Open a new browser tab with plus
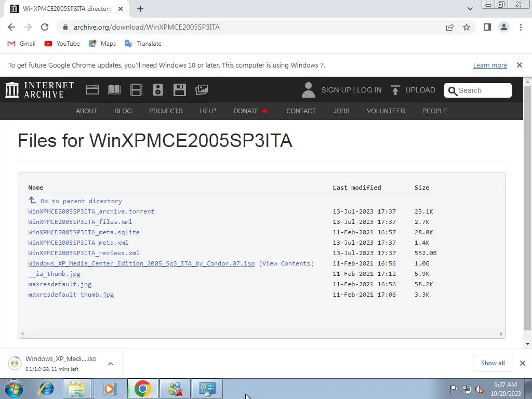The height and width of the screenshot is (399, 532). pos(140,9)
